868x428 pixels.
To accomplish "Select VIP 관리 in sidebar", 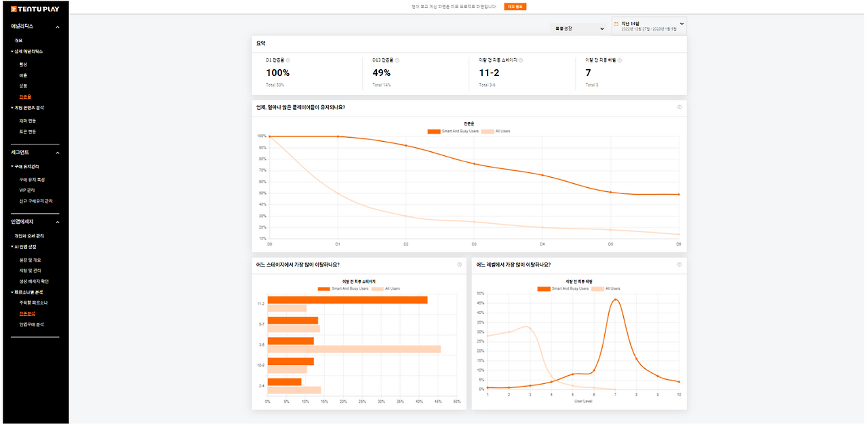I will [28, 191].
